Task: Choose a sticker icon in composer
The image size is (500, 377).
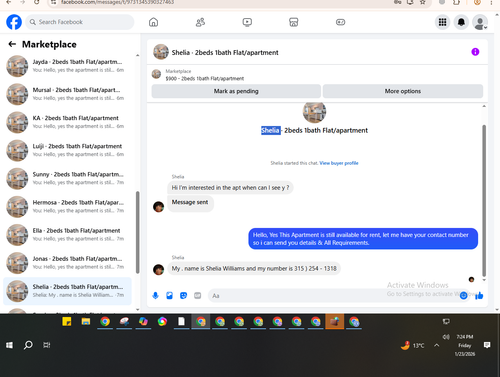Action: (183, 295)
